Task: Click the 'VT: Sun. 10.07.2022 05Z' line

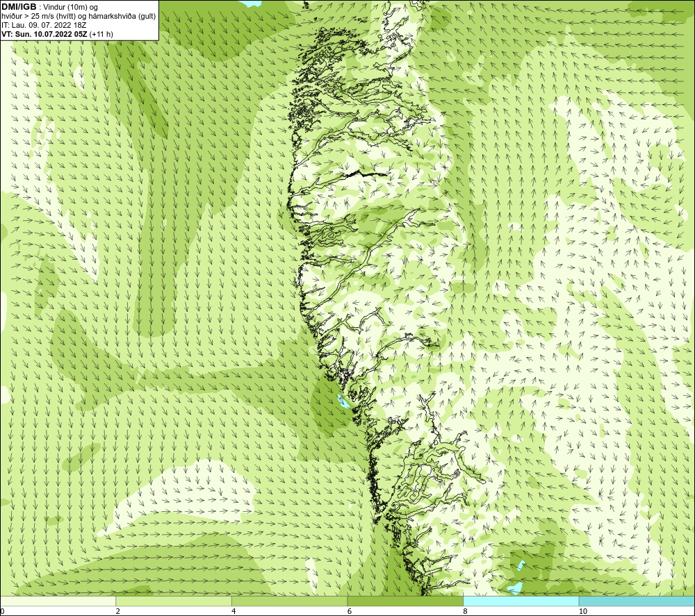Action: pos(44,34)
